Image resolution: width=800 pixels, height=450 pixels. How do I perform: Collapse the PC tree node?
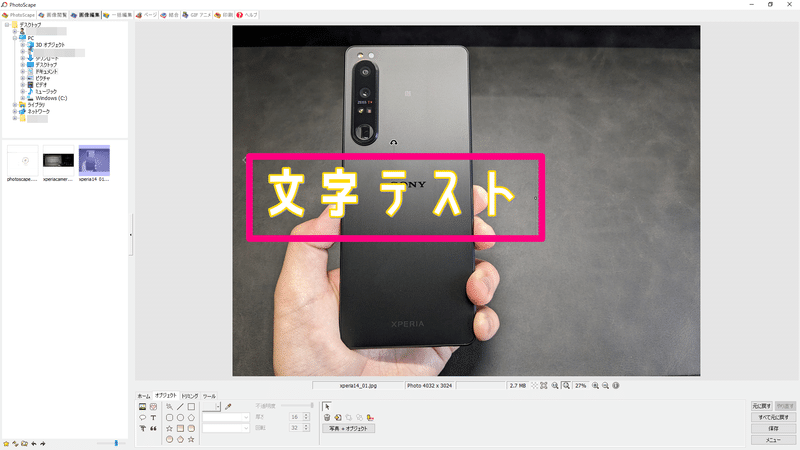(15, 38)
